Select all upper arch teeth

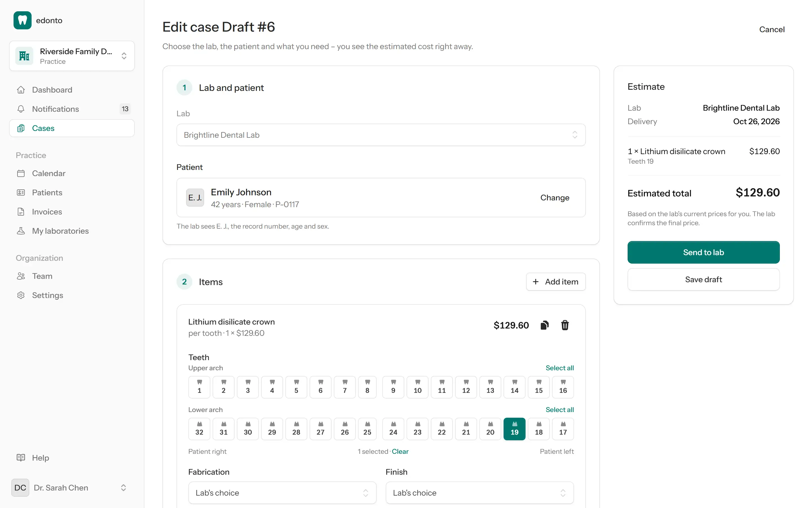pos(560,368)
